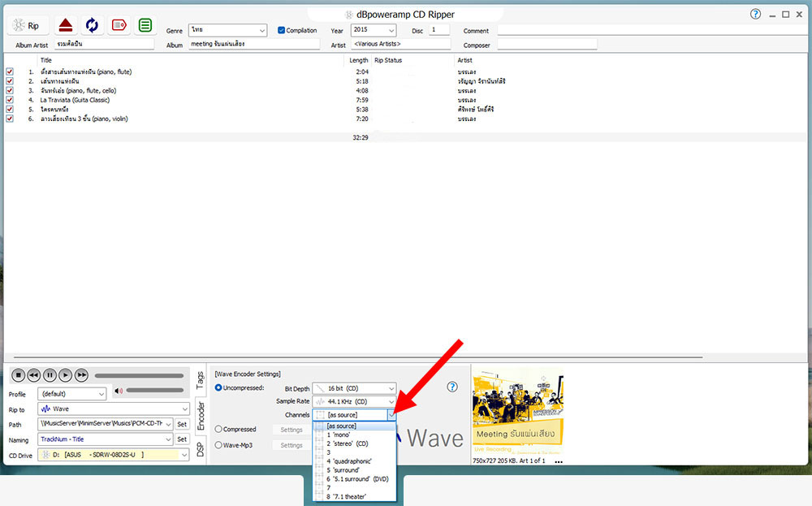This screenshot has height=506, width=812.
Task: Click the Eject CD icon
Action: [66, 25]
